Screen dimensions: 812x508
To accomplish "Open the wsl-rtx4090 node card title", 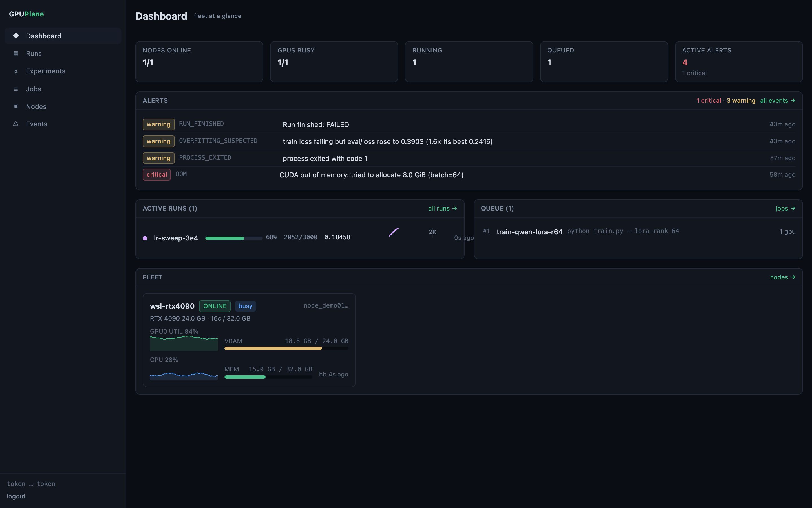I will (x=172, y=306).
